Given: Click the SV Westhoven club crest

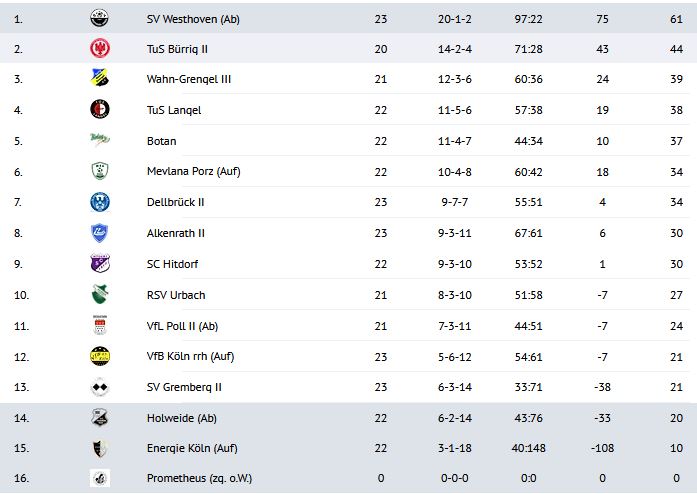Looking at the screenshot, I should click(x=100, y=17).
